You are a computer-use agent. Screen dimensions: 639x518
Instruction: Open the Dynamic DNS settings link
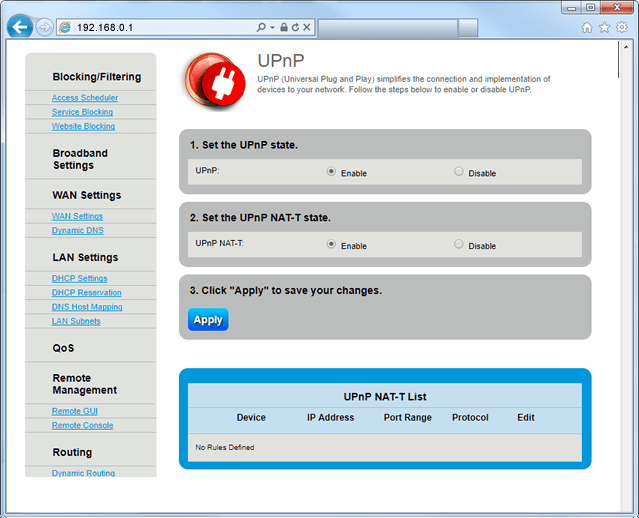[x=77, y=230]
